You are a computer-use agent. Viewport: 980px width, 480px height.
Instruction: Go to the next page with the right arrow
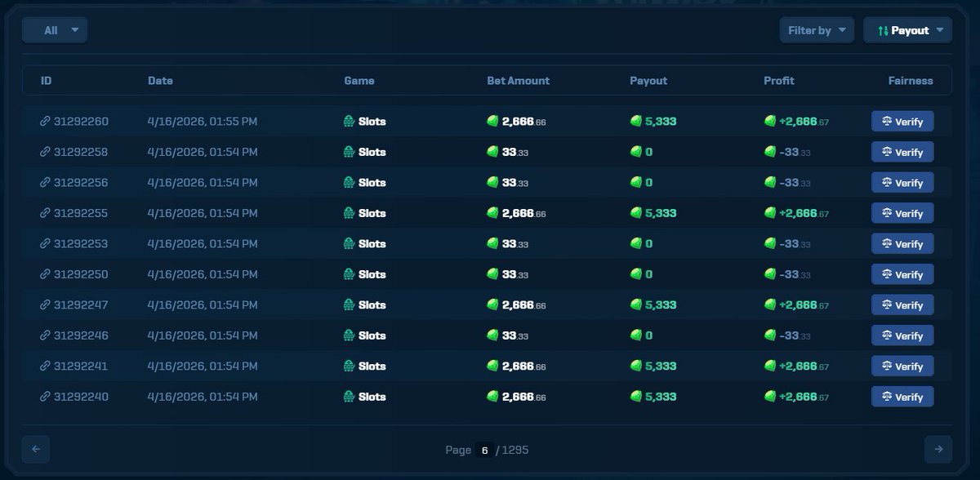[x=938, y=449]
